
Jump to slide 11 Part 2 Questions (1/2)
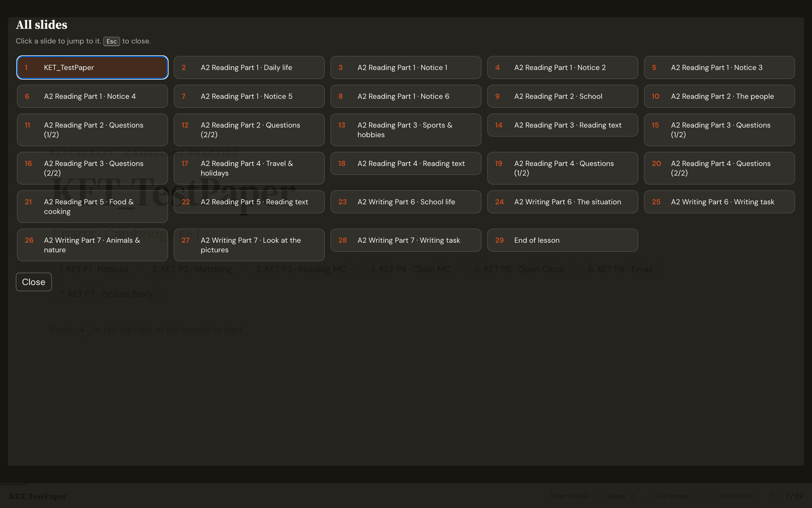(92, 130)
